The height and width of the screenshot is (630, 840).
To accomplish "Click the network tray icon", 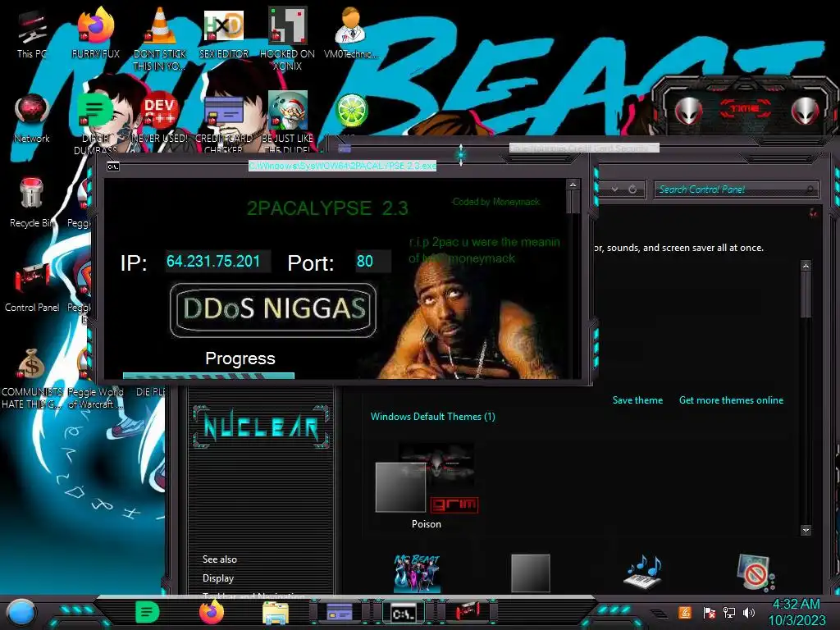I will point(729,612).
